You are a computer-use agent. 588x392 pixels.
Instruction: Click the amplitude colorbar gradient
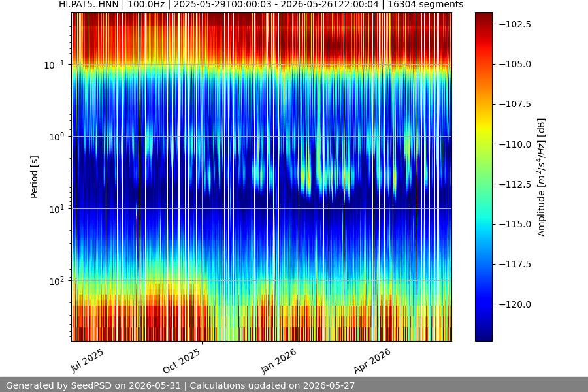(x=483, y=177)
